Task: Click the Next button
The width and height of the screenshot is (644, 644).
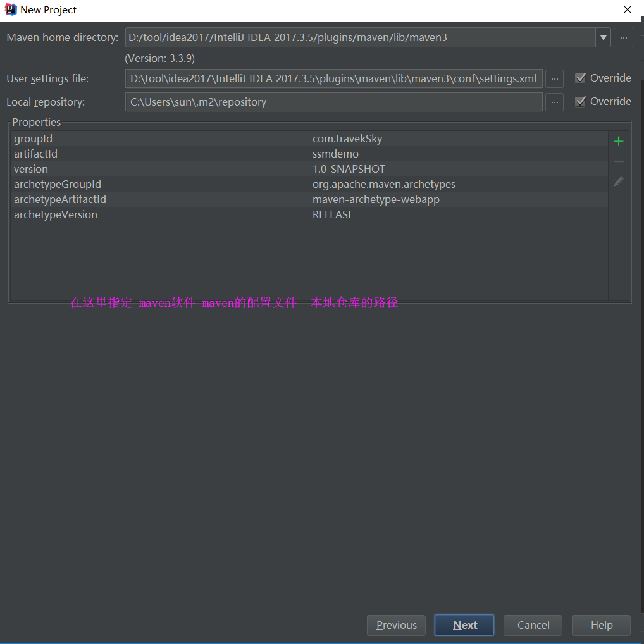Action: click(x=464, y=625)
